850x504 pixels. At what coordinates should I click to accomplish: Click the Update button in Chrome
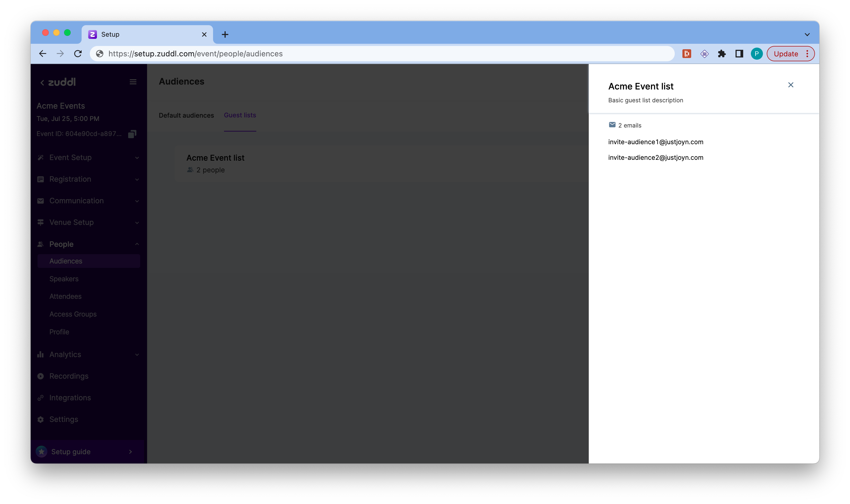click(785, 54)
